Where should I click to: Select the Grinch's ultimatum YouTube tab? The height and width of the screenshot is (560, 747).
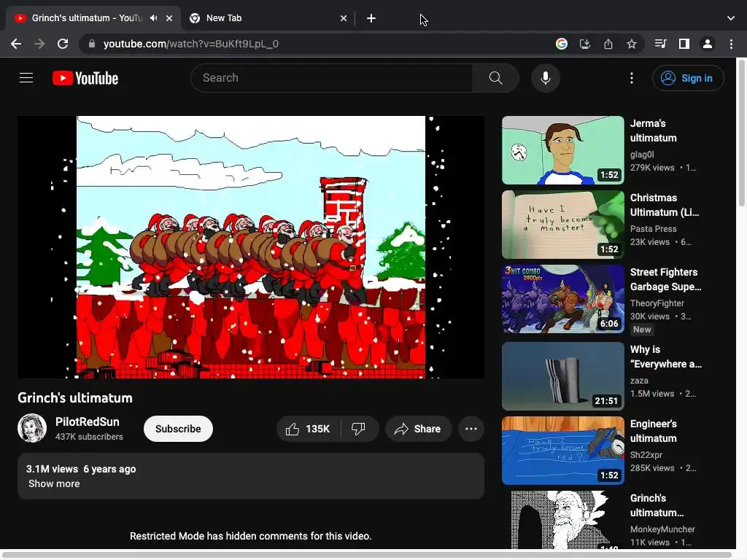pos(93,18)
